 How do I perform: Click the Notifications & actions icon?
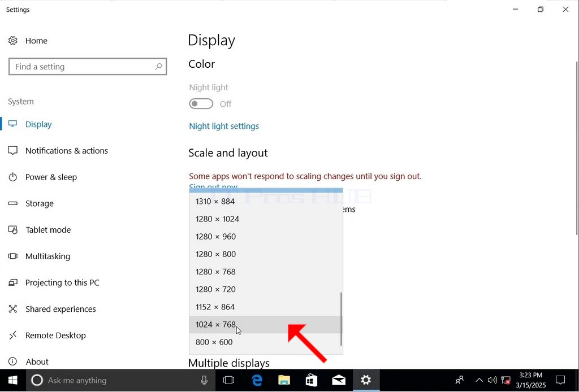coord(13,150)
